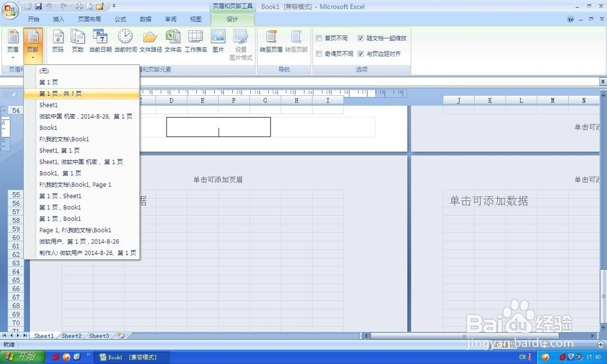The image size is (607, 364).
Task: Open the customize quick access toolbar arrow
Action: click(x=114, y=6)
